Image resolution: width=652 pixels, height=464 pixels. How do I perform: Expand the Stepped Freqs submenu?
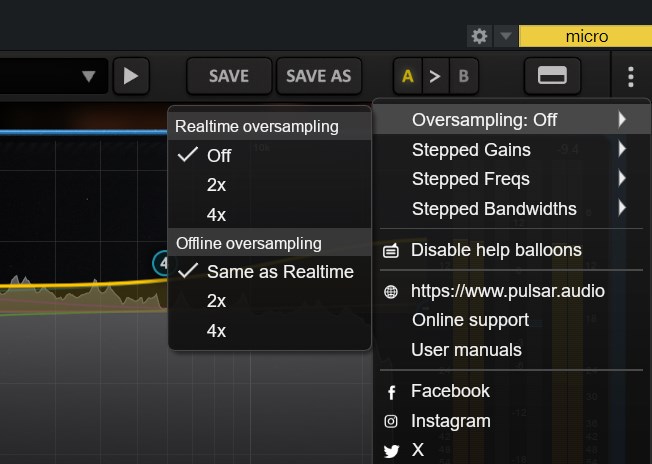(470, 179)
